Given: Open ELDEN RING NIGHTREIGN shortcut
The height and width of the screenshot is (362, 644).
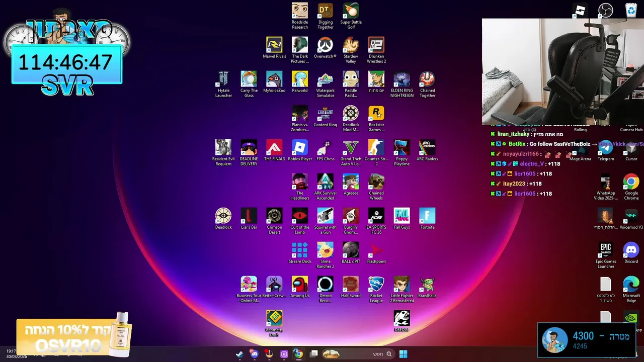Looking at the screenshot, I should point(402,84).
